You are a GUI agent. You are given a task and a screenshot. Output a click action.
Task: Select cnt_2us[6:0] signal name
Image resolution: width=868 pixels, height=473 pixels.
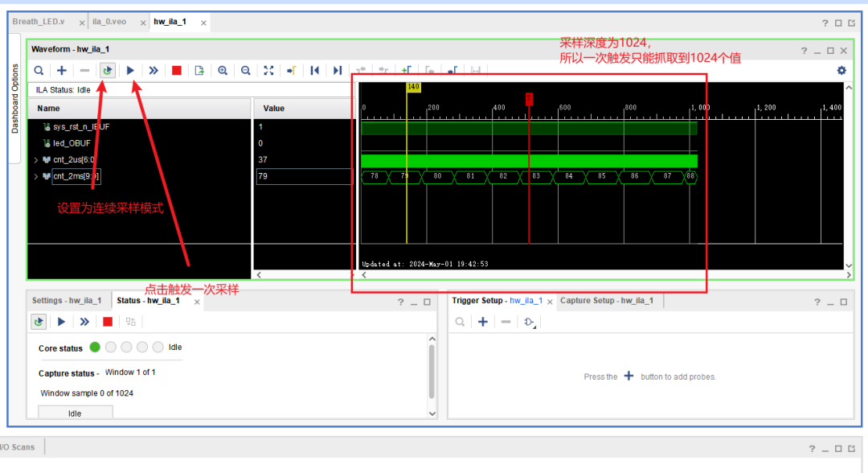[74, 160]
